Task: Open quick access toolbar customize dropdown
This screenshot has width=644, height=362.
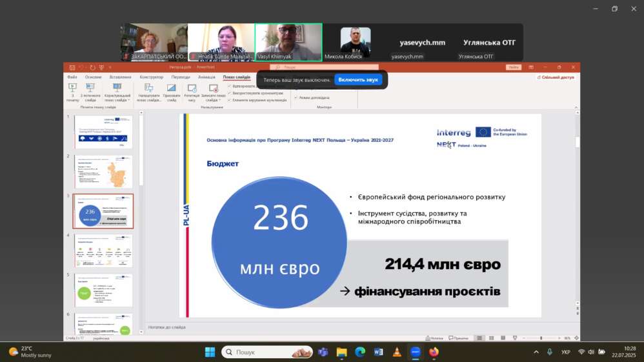Action: point(110,67)
